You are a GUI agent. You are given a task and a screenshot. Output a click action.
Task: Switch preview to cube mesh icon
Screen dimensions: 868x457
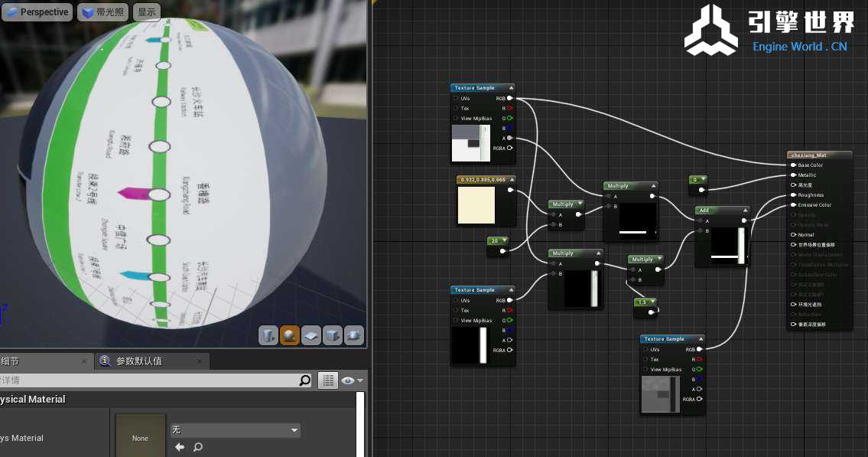click(x=333, y=335)
